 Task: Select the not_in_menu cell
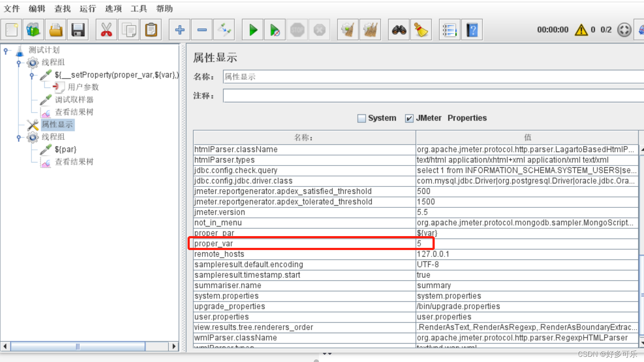point(305,223)
